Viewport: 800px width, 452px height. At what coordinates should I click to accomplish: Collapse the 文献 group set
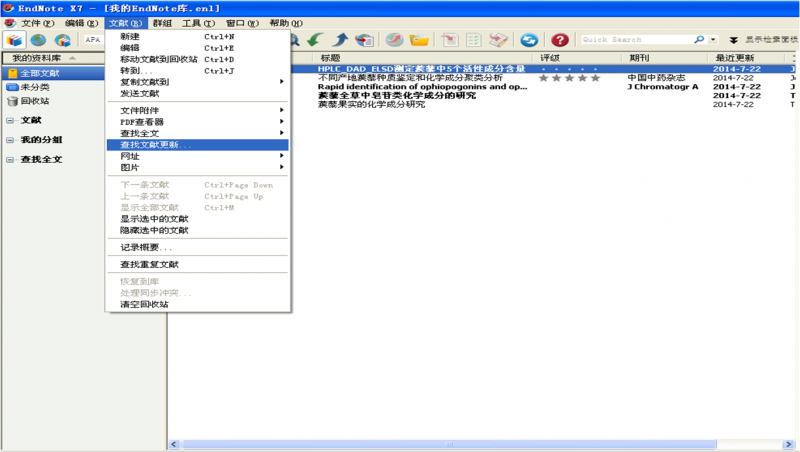coord(10,120)
